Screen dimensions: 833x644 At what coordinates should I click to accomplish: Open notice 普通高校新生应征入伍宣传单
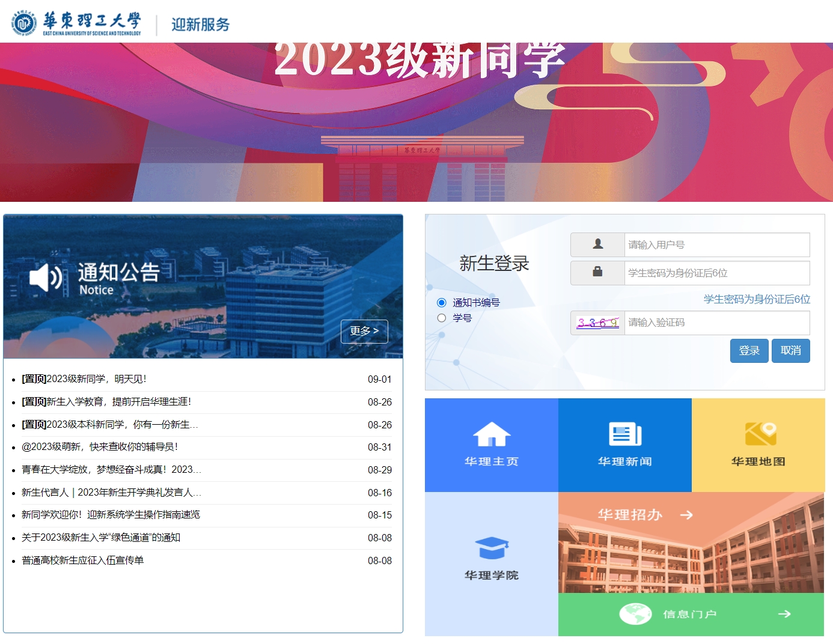pyautogui.click(x=83, y=560)
